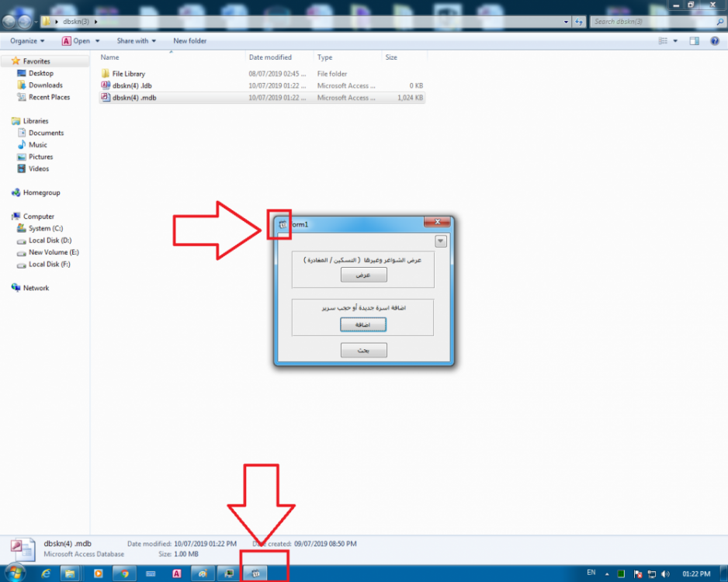Open Recent Places in navigation pane

[49, 97]
